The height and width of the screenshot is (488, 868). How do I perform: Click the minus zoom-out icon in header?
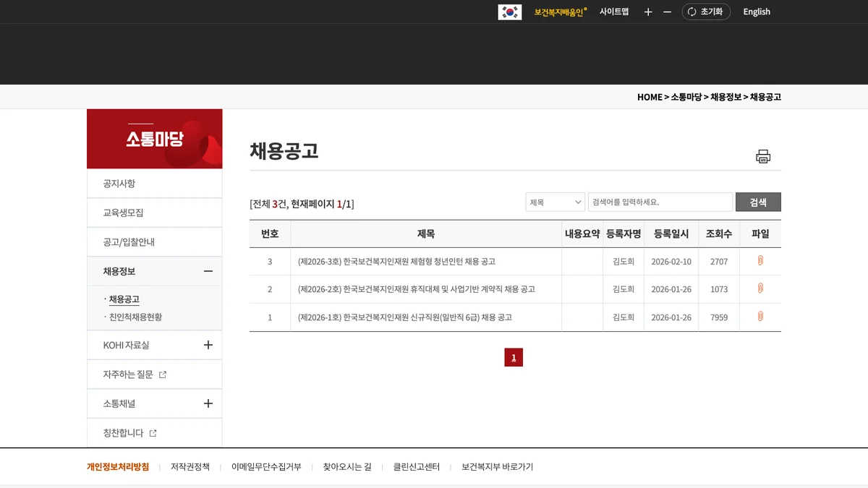667,12
